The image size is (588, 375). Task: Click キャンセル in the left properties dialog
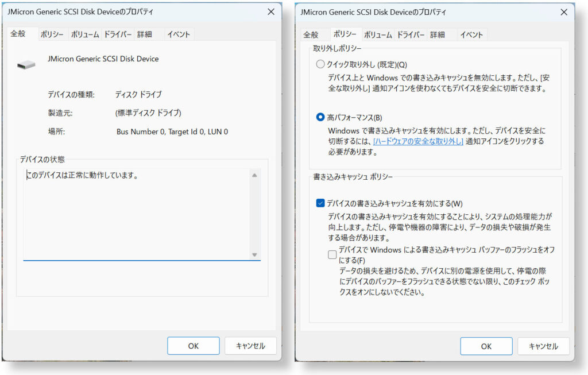pyautogui.click(x=250, y=346)
